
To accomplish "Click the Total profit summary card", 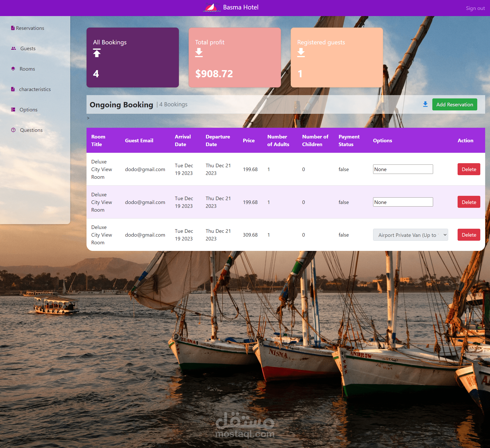I will pos(235,57).
